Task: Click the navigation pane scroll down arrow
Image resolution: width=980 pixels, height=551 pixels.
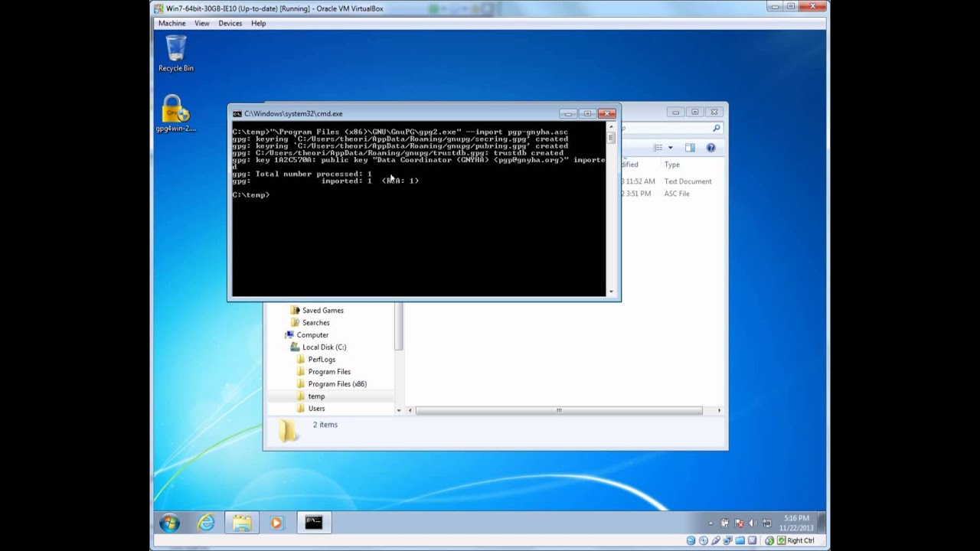Action: (398, 411)
